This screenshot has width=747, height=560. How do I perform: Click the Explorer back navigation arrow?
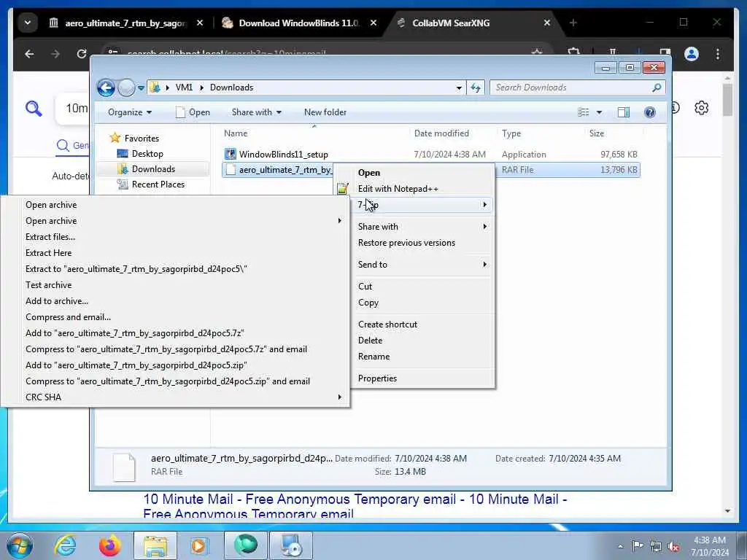click(106, 87)
